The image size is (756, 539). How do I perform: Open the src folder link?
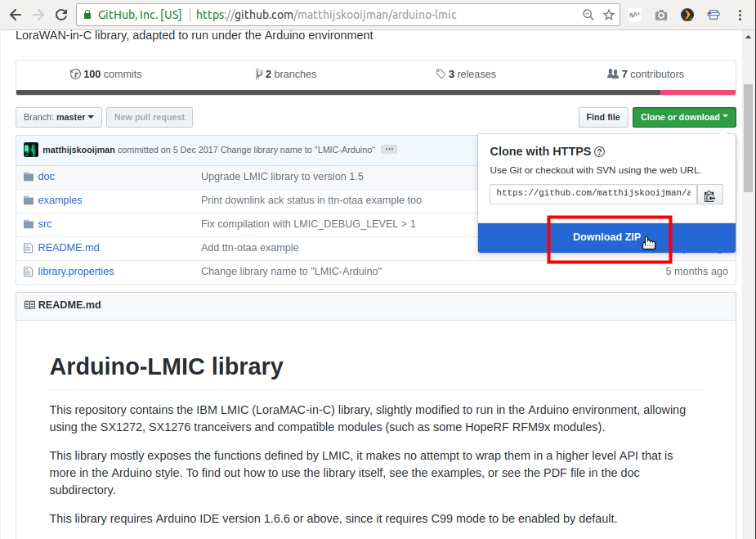click(x=45, y=224)
